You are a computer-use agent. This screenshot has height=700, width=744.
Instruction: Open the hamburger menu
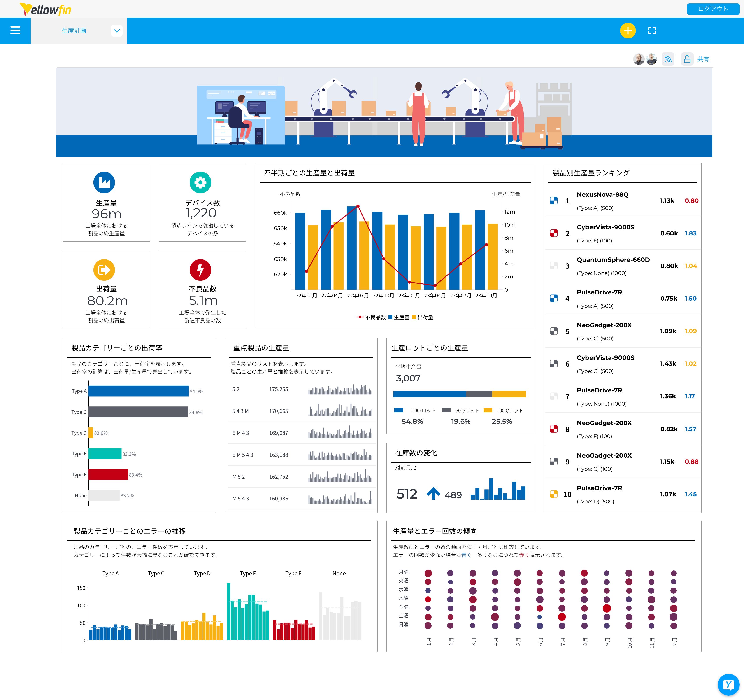pos(15,30)
